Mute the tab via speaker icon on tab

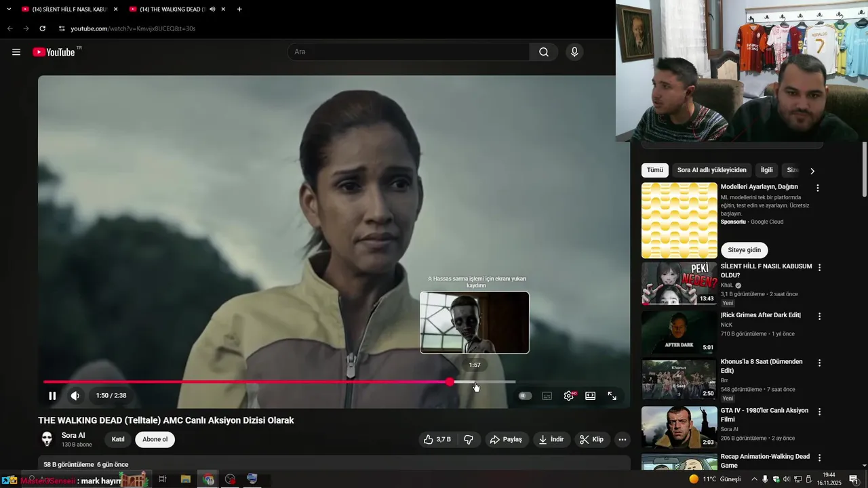[x=212, y=9]
